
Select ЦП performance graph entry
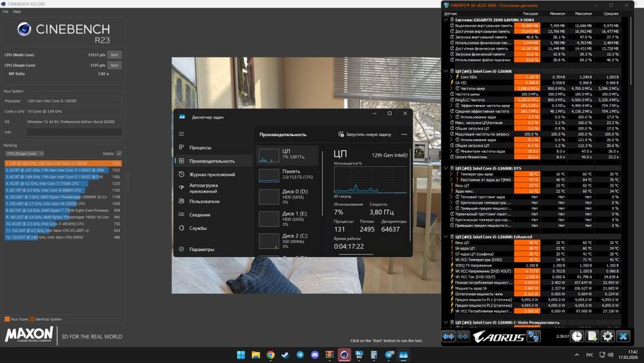pyautogui.click(x=287, y=155)
